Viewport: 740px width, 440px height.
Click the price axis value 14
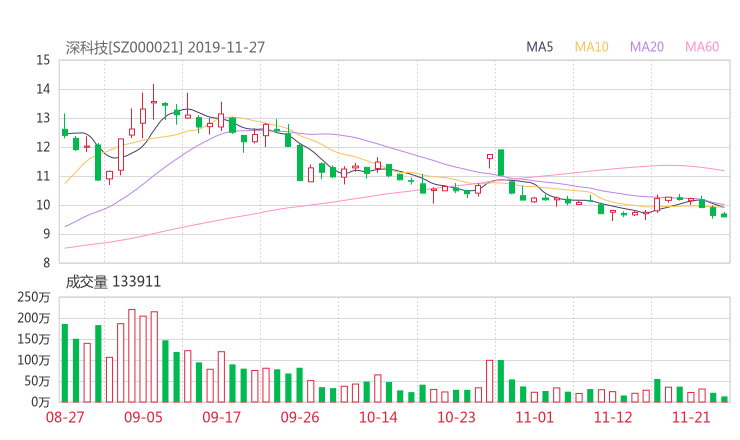[43, 89]
